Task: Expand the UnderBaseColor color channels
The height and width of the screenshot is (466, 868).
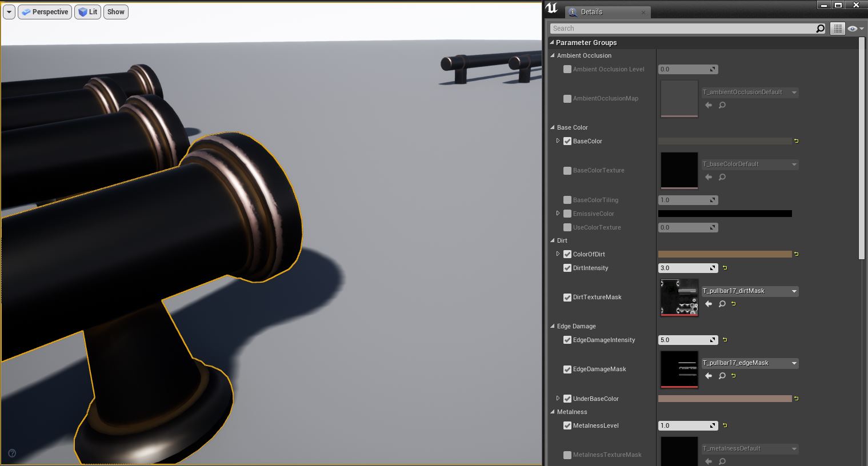Action: [x=558, y=399]
